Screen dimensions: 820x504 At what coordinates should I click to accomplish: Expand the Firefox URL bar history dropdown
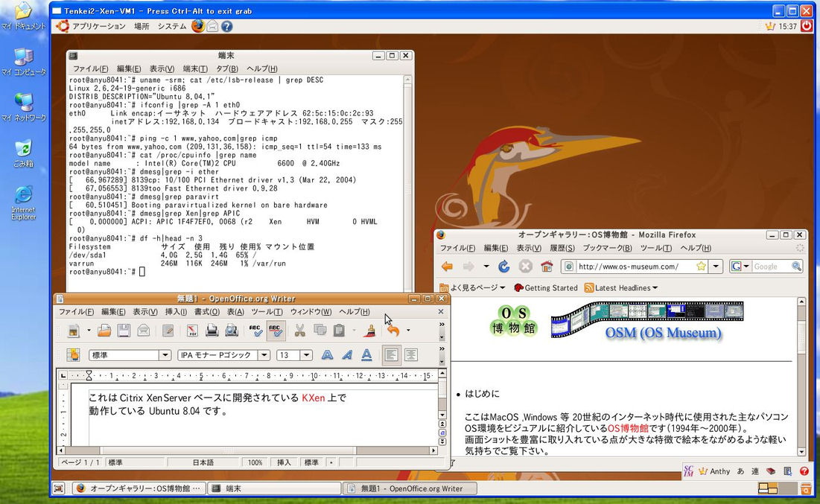coord(716,266)
